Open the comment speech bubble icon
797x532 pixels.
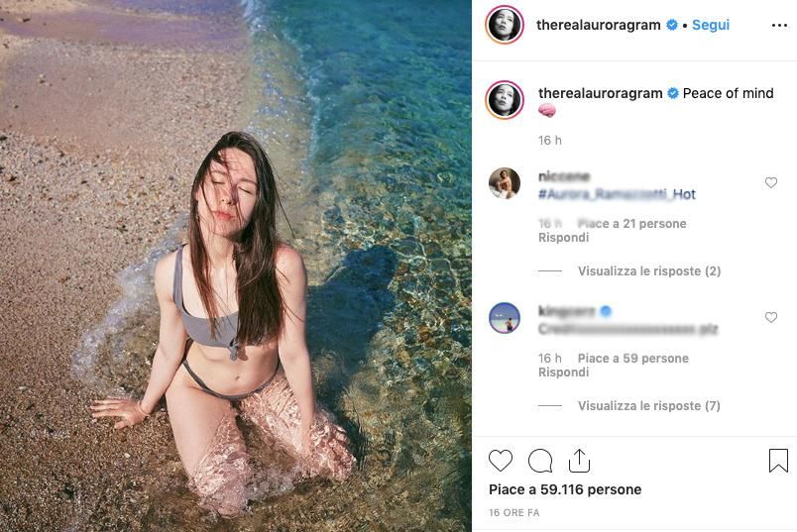click(540, 461)
